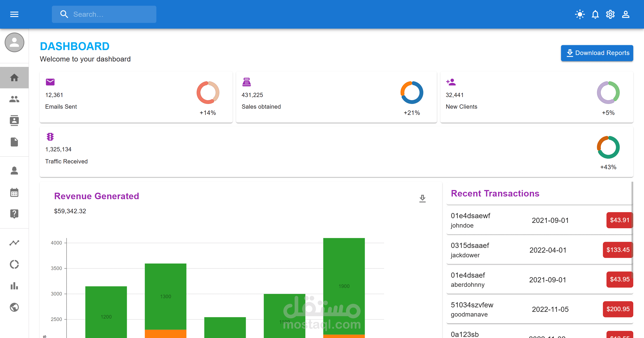
Task: Select transaction ID 01e4dsaef
Action: pos(468,275)
